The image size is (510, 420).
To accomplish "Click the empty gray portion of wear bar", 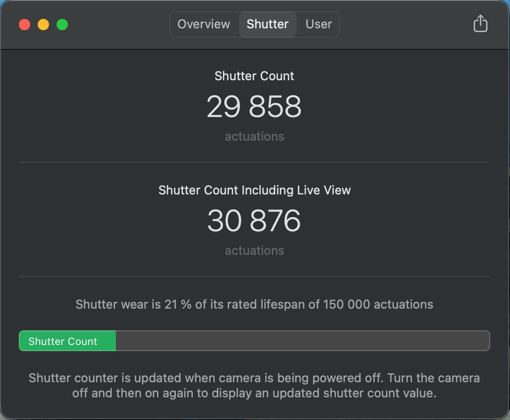I will click(x=303, y=341).
